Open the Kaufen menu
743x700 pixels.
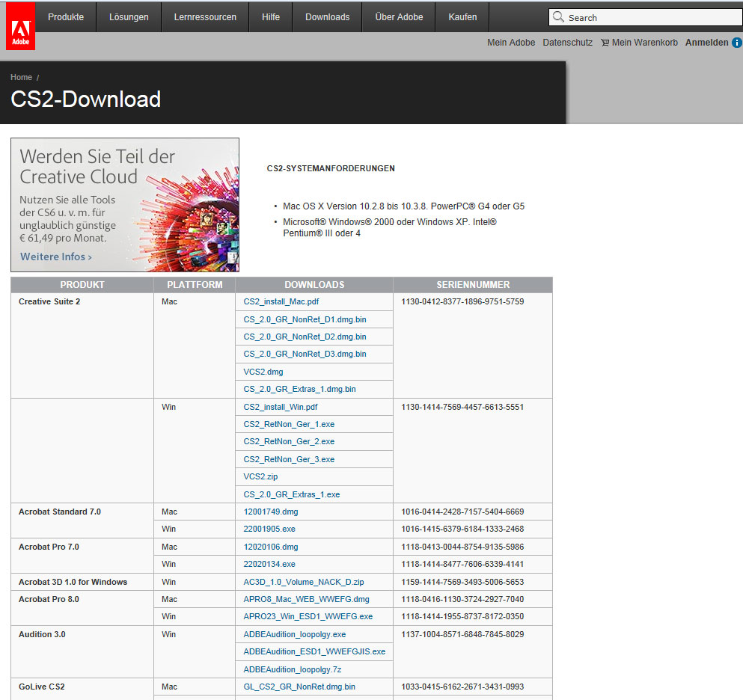tap(462, 17)
